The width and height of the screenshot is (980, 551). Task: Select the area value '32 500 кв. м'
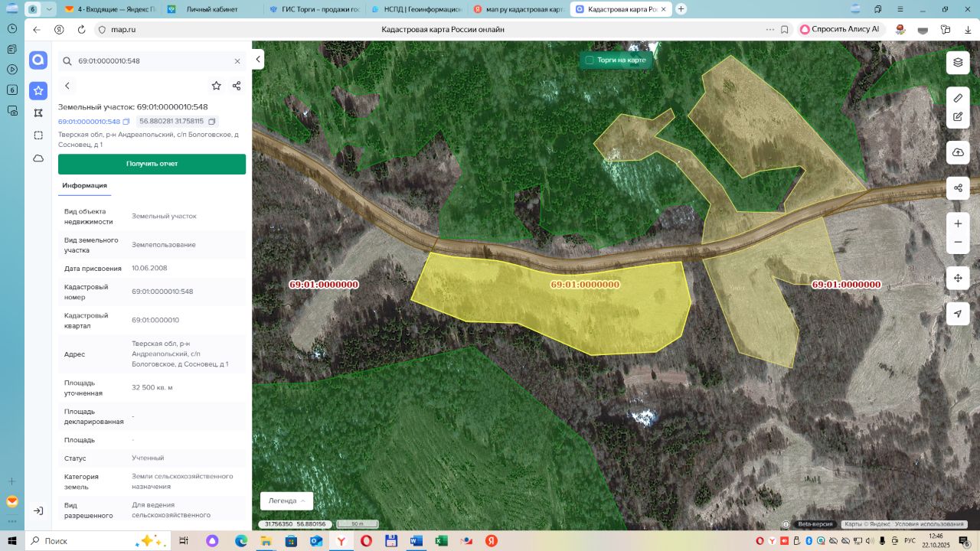[x=152, y=388]
